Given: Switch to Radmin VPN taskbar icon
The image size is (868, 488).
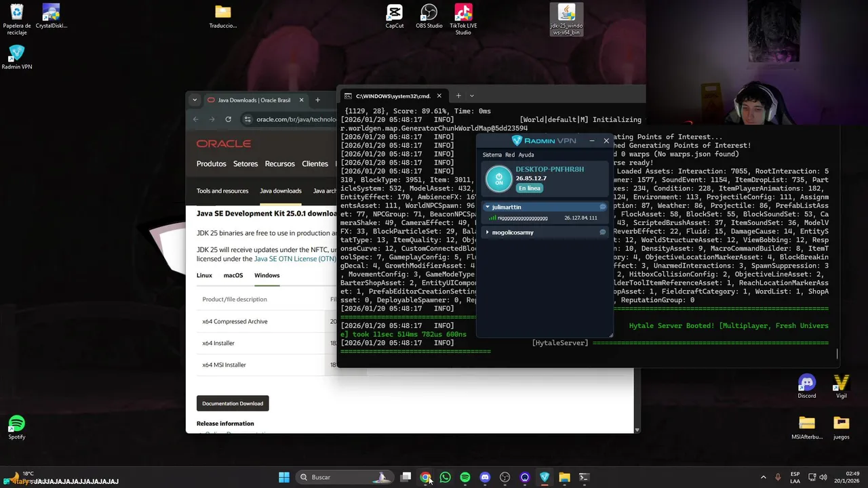Looking at the screenshot, I should (x=545, y=477).
